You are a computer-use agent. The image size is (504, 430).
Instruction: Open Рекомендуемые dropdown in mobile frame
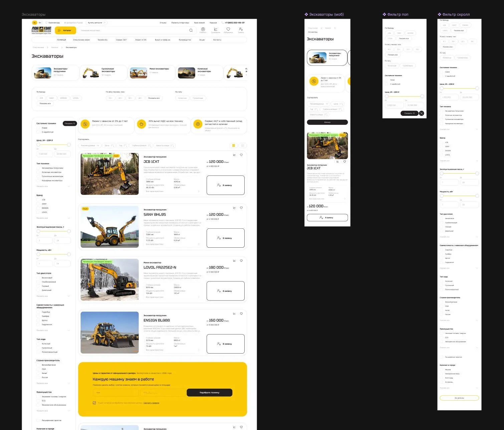pyautogui.click(x=318, y=104)
